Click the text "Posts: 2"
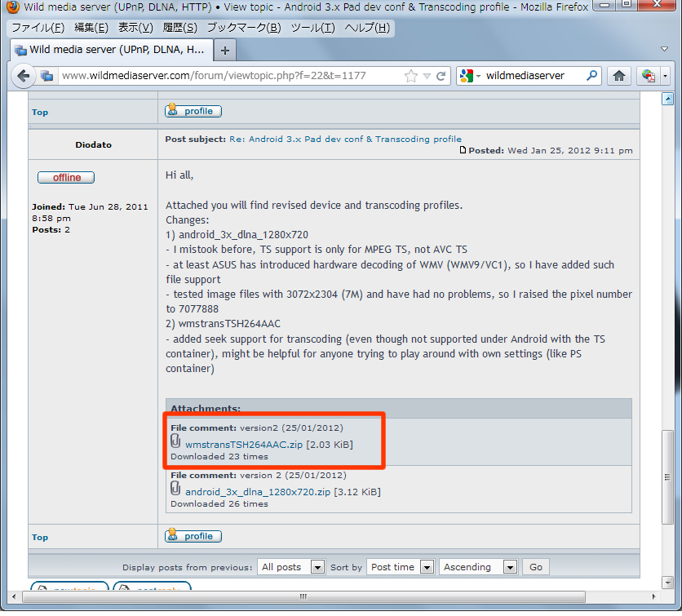Viewport: 682px width, 616px height. click(x=51, y=230)
